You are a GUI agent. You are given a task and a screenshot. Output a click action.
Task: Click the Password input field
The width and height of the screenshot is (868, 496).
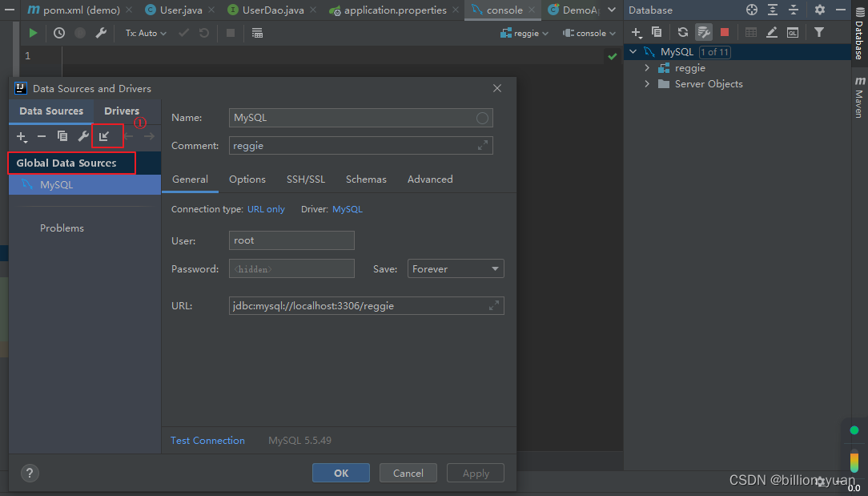pyautogui.click(x=291, y=268)
